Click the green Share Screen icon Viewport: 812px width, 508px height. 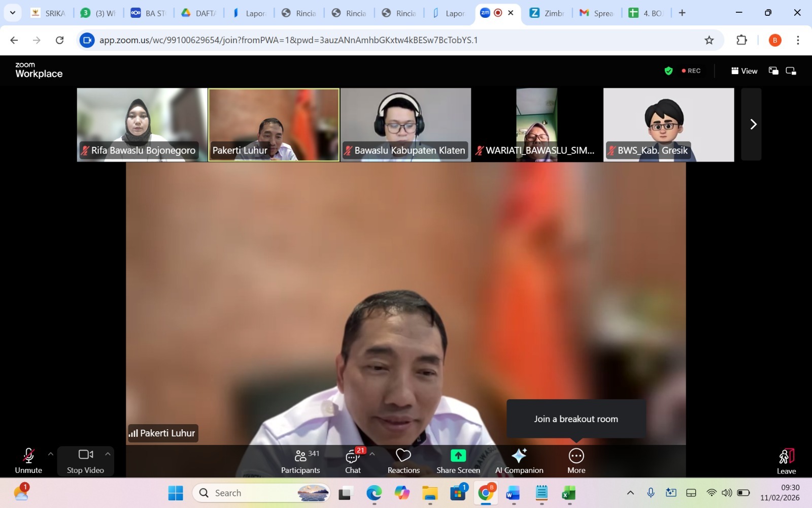point(458,456)
